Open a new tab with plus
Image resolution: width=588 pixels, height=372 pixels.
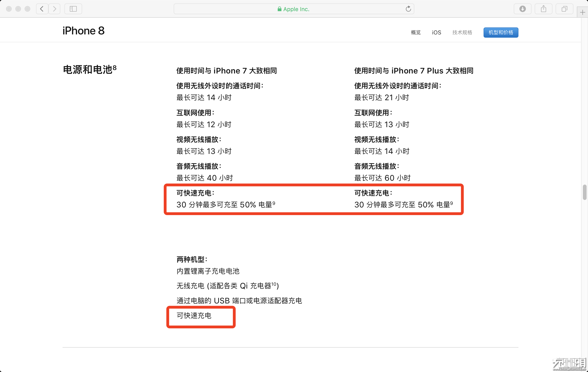coord(582,12)
